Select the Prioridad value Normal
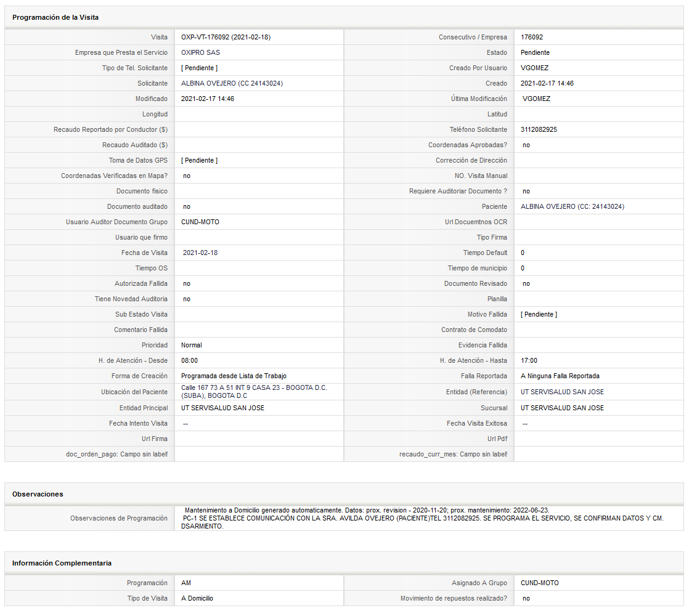This screenshot has width=689, height=616. click(x=191, y=345)
